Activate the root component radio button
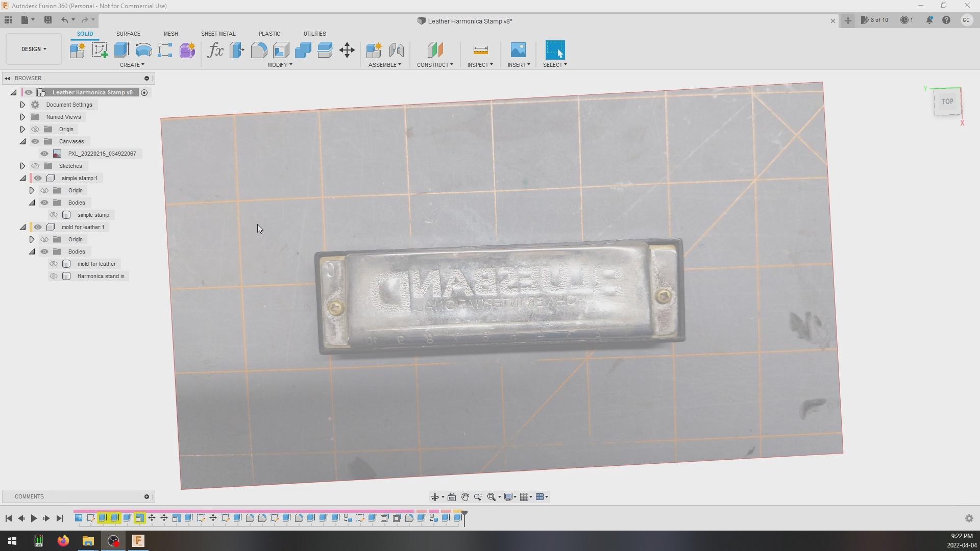 144,92
